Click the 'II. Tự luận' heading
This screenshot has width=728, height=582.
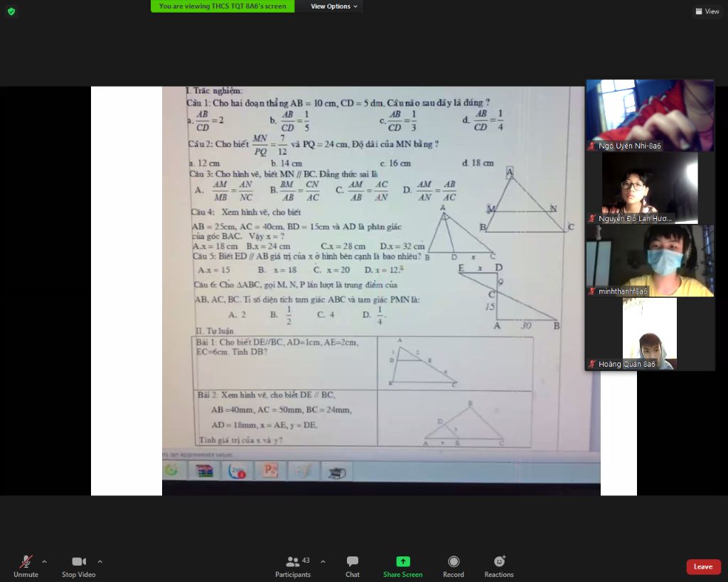pyautogui.click(x=215, y=331)
